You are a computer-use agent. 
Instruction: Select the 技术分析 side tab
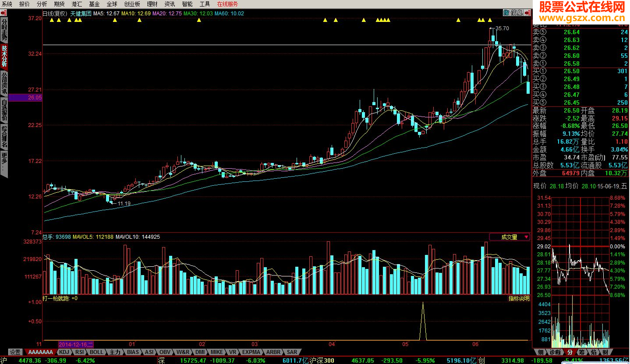(x=4, y=56)
